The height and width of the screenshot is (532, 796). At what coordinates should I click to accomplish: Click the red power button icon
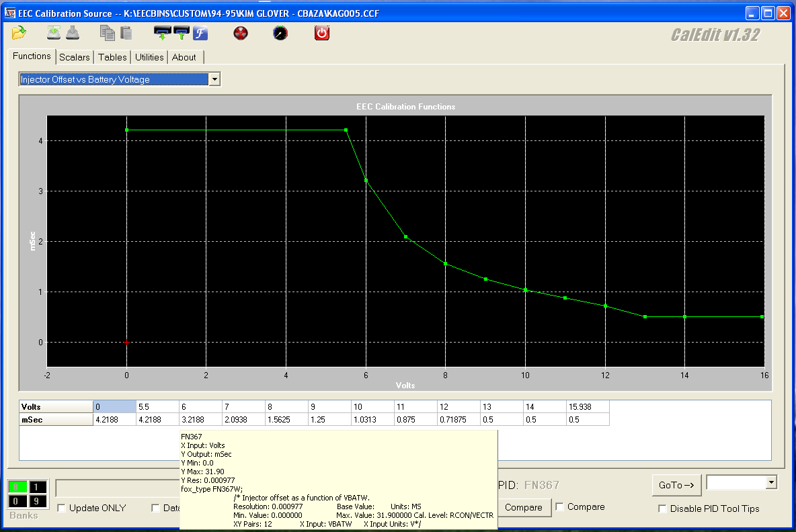pos(322,32)
